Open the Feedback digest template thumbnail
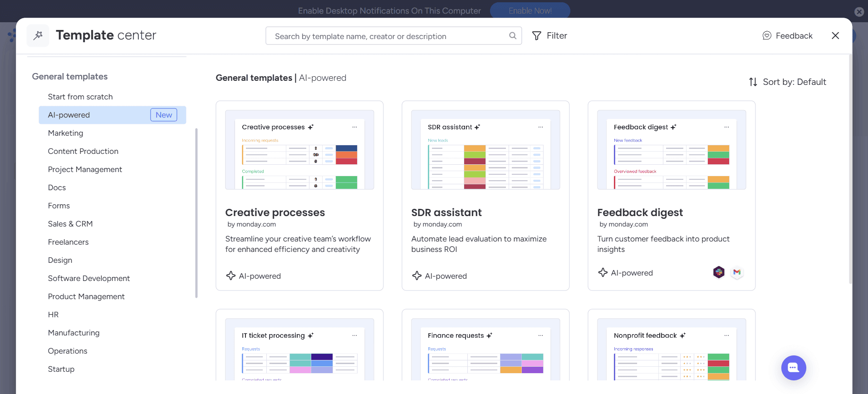 click(672, 150)
